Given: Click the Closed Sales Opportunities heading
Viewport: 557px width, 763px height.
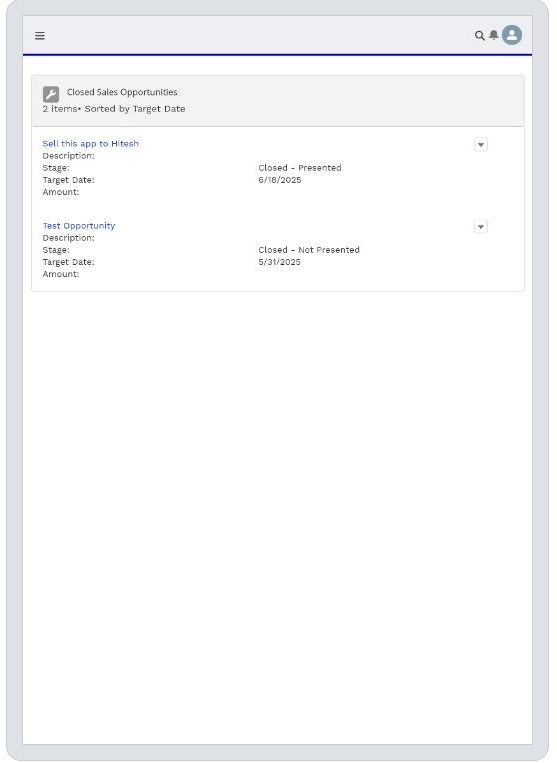Looking at the screenshot, I should [x=122, y=92].
